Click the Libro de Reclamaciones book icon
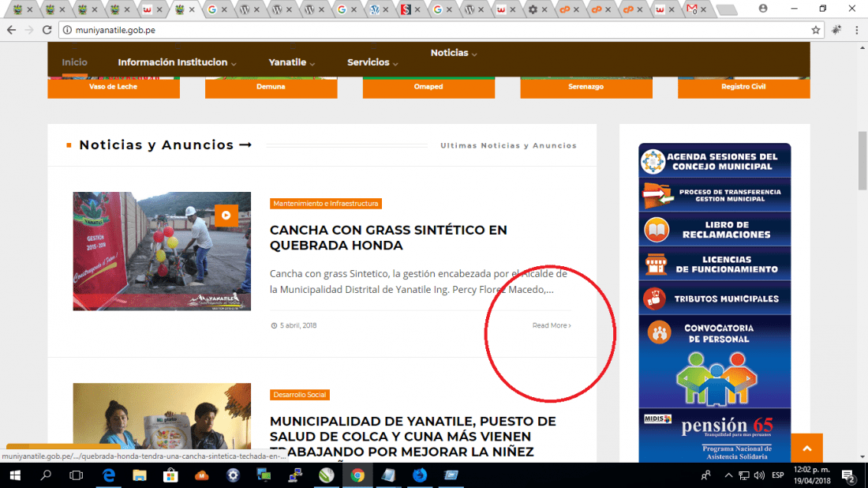 (x=656, y=229)
